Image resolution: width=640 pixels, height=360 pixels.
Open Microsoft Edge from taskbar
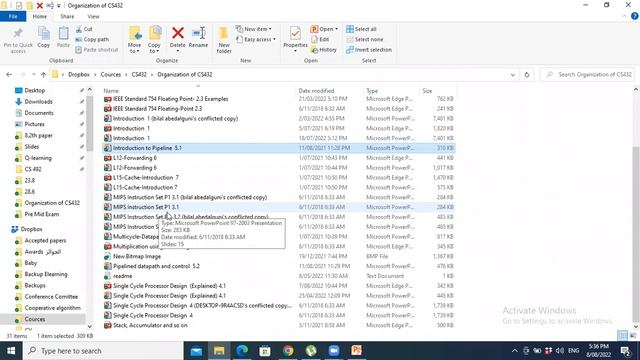[242, 351]
